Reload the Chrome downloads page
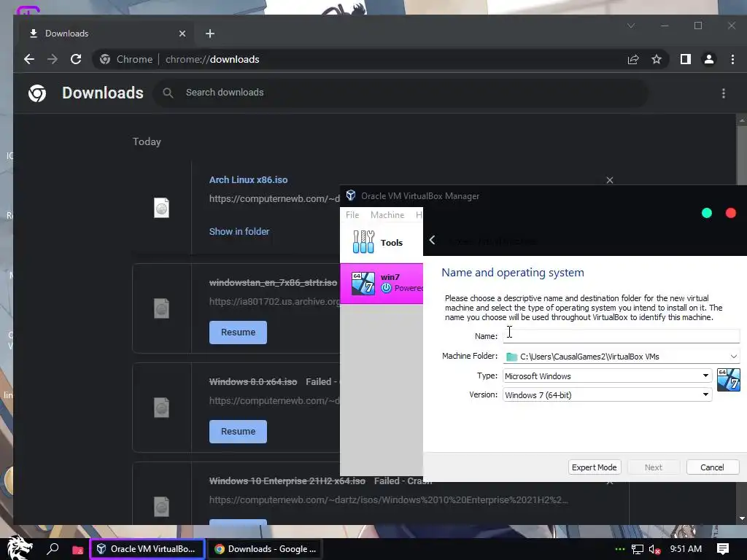 [x=76, y=59]
